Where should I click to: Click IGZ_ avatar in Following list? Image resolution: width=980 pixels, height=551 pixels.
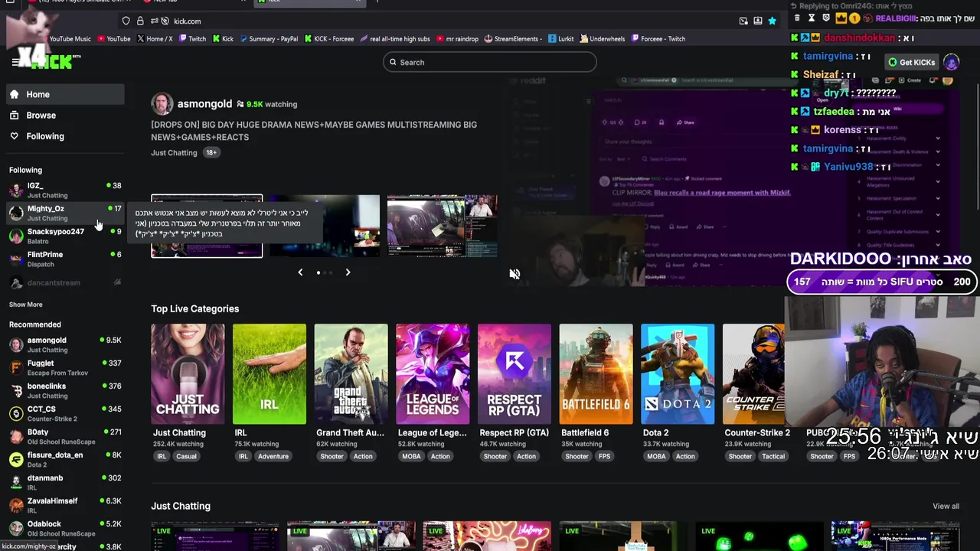point(16,190)
